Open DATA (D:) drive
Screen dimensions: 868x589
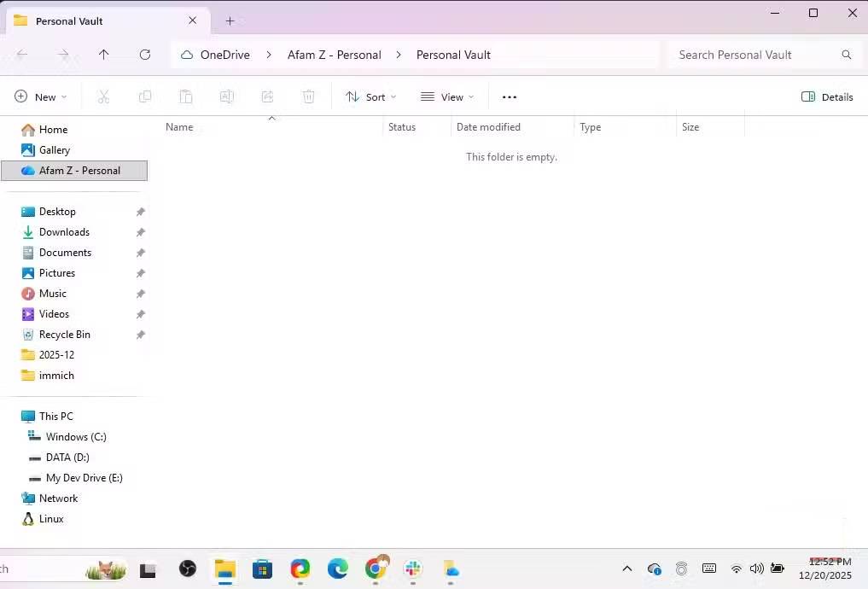click(67, 458)
